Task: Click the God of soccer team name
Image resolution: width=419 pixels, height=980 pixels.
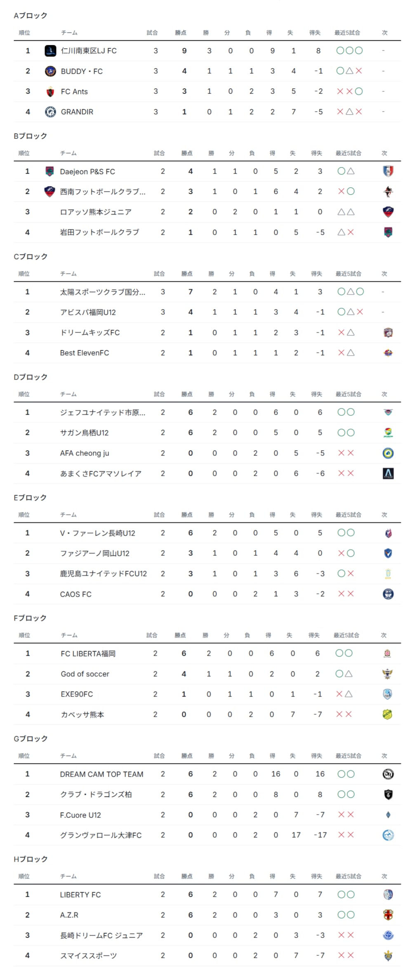Action: (x=85, y=674)
